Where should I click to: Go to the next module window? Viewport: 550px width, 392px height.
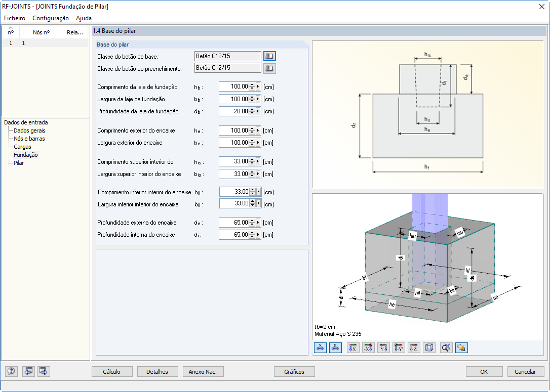pyautogui.click(x=44, y=371)
